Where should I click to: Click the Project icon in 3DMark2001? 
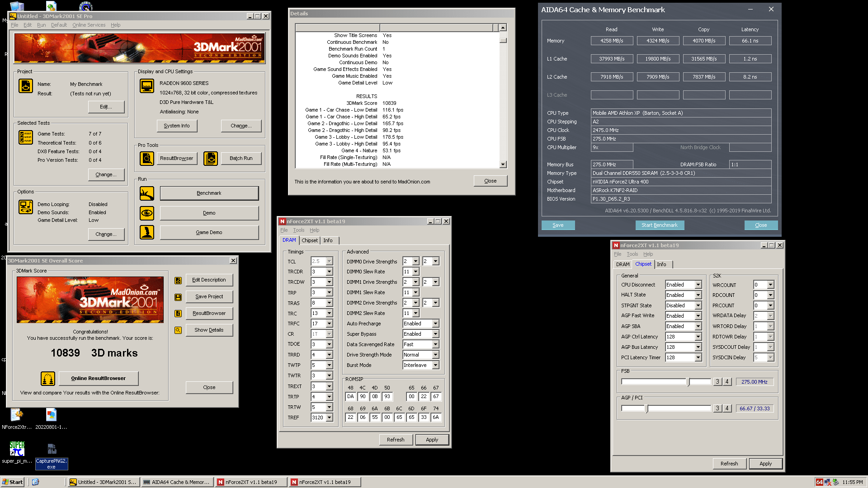point(26,85)
